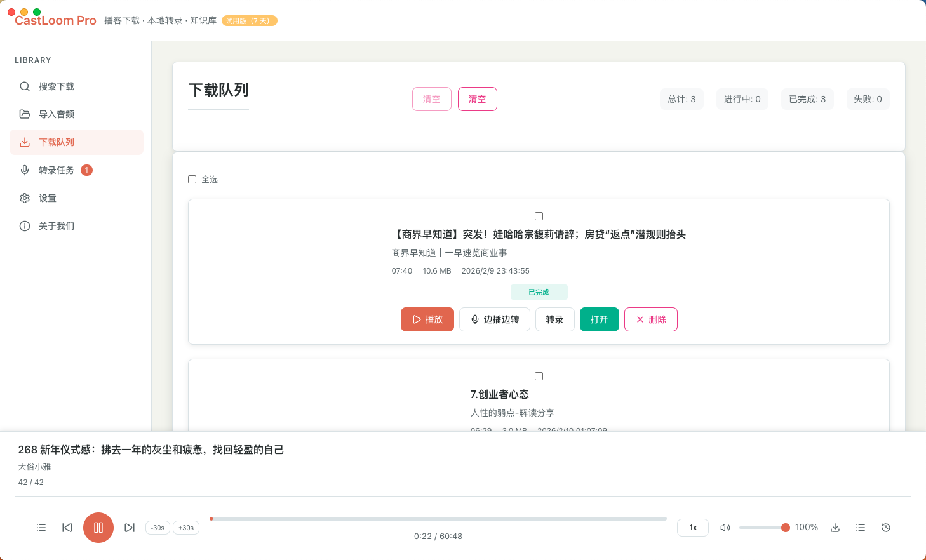Open the 转录任务 transcription tasks
This screenshot has width=926, height=560.
[57, 170]
